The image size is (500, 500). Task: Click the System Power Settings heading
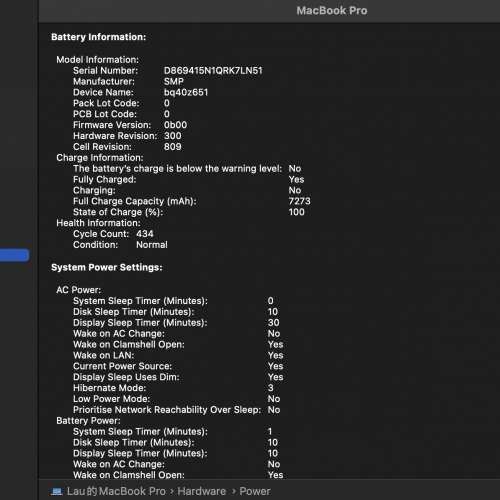coord(107,267)
